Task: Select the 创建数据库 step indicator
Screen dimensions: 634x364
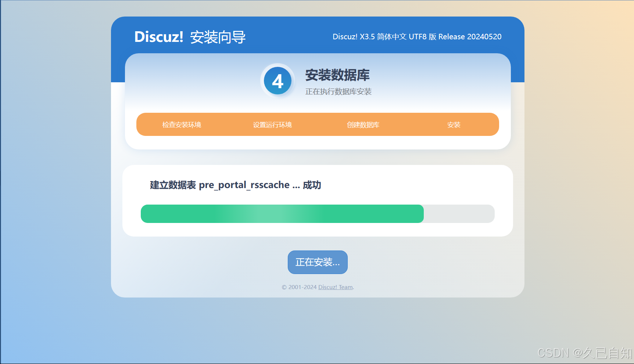Action: [363, 125]
